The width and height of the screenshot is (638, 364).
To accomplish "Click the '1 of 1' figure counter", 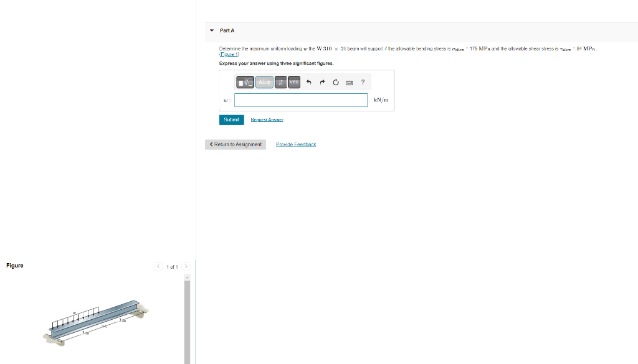I will coord(172,267).
